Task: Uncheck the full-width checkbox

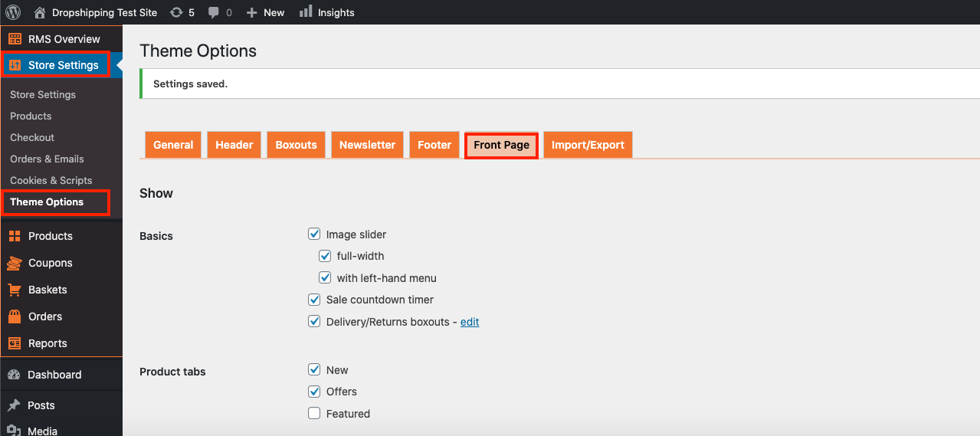Action: click(325, 256)
